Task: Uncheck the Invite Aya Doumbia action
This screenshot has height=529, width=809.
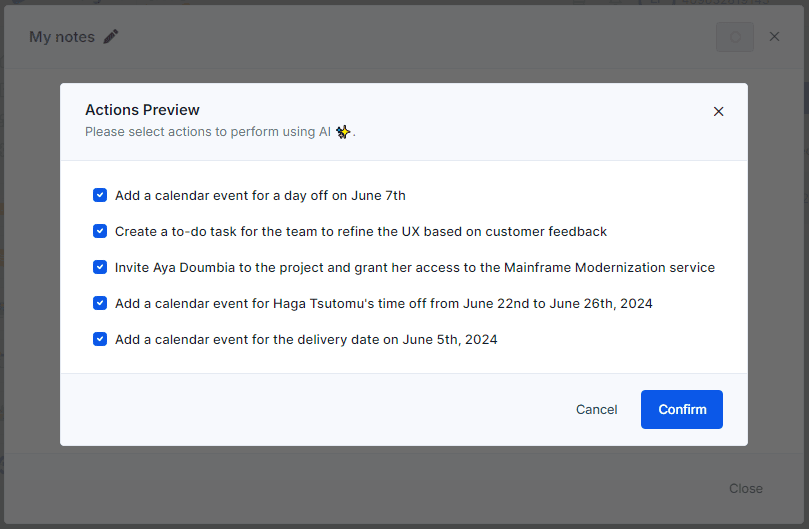Action: pyautogui.click(x=100, y=267)
